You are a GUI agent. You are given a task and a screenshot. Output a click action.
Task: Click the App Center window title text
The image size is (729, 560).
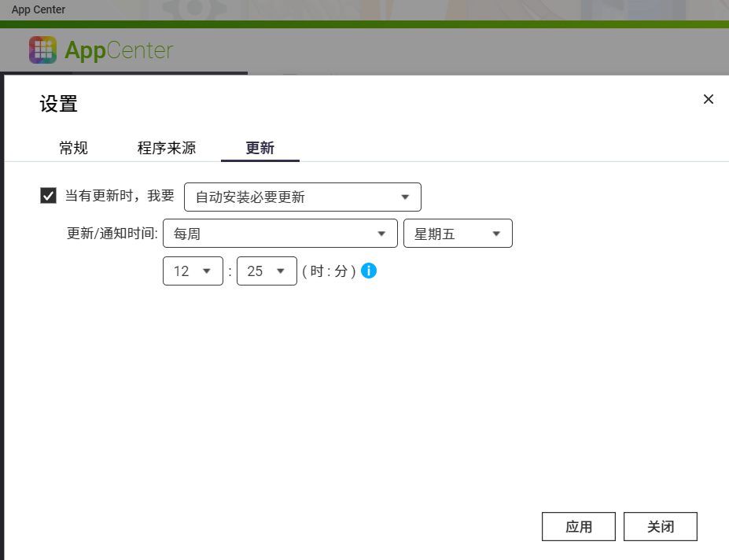coord(39,9)
